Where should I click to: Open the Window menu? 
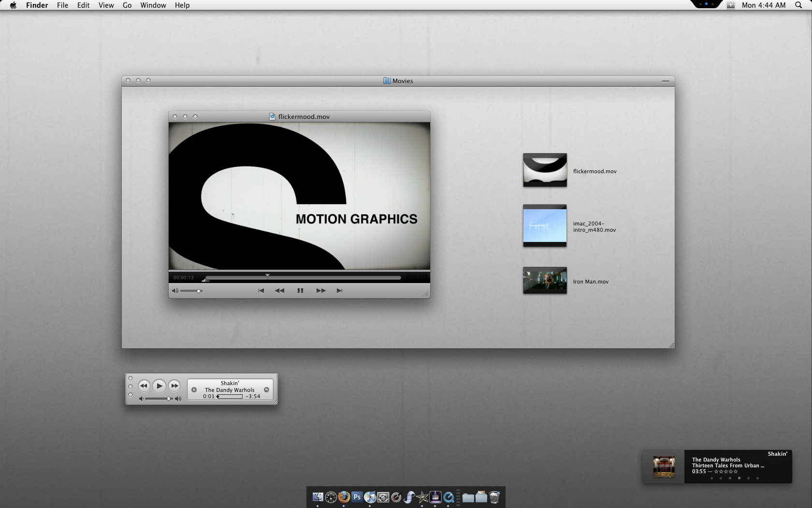pyautogui.click(x=153, y=5)
